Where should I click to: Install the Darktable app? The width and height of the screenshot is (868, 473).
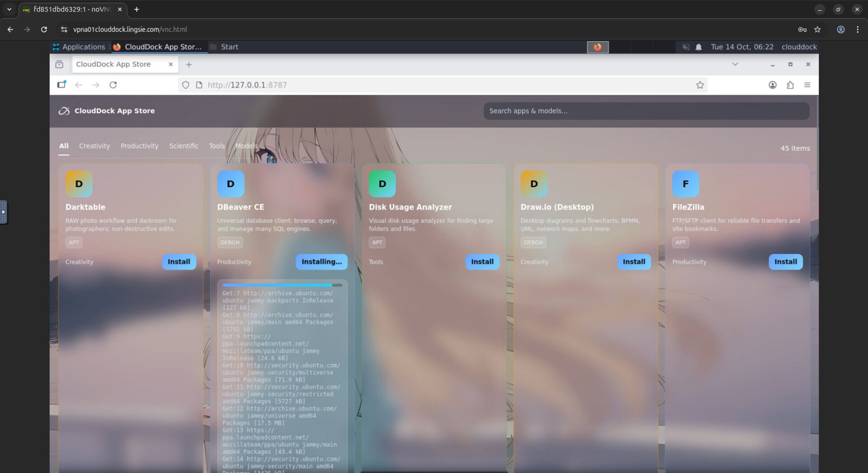point(179,262)
